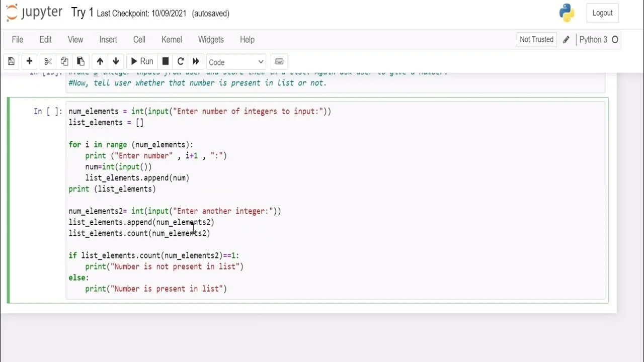The width and height of the screenshot is (644, 362).
Task: Open the Edit menu
Action: (x=45, y=39)
